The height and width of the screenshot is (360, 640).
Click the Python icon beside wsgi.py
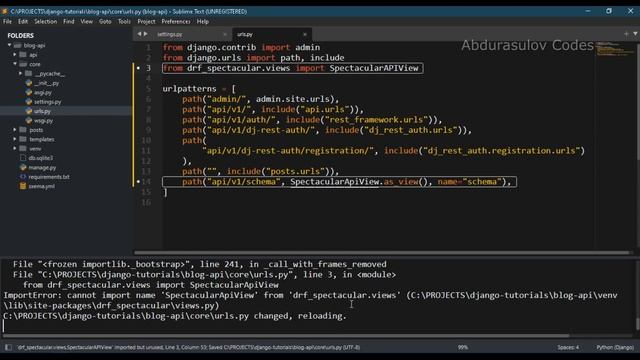point(29,120)
